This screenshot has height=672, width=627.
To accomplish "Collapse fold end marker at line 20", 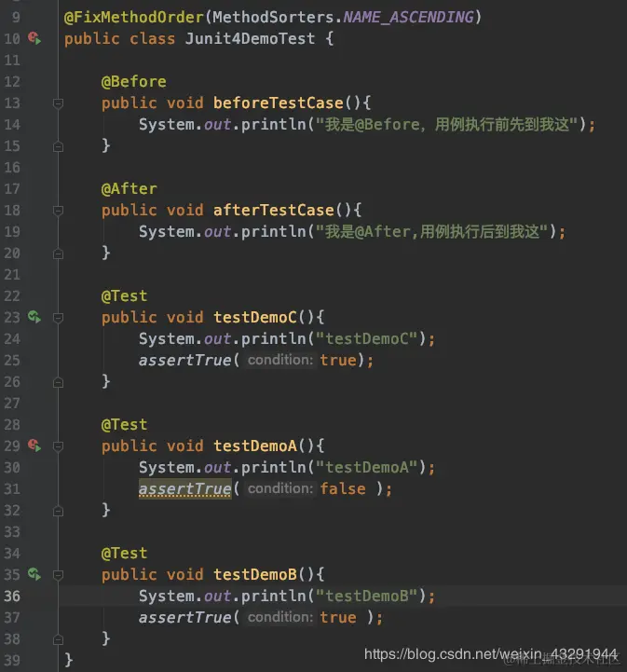I will pos(58,254).
